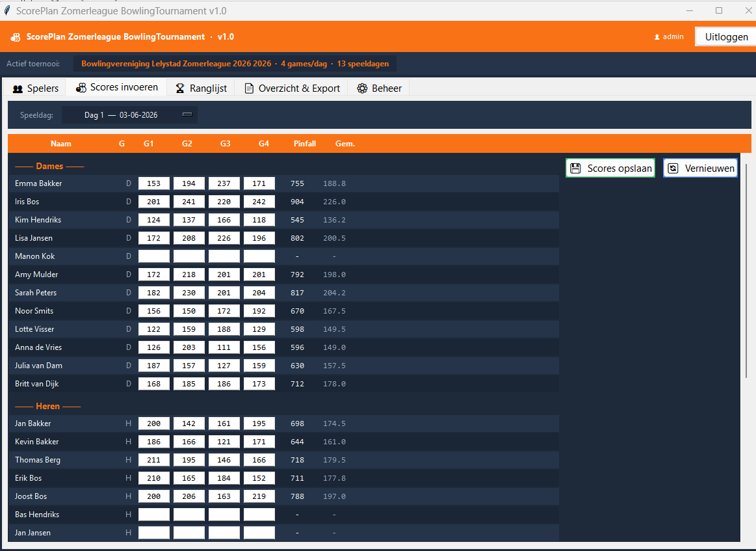The width and height of the screenshot is (756, 551).
Task: Click Bas Hendriks empty G2 field
Action: point(189,515)
